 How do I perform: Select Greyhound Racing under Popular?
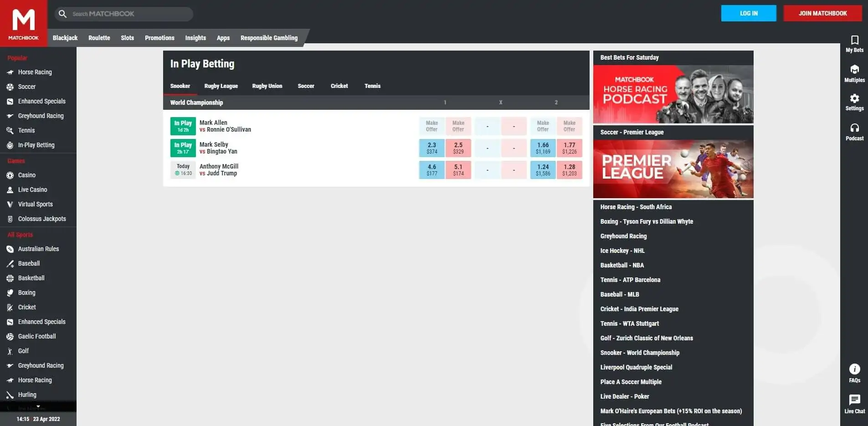pos(40,116)
